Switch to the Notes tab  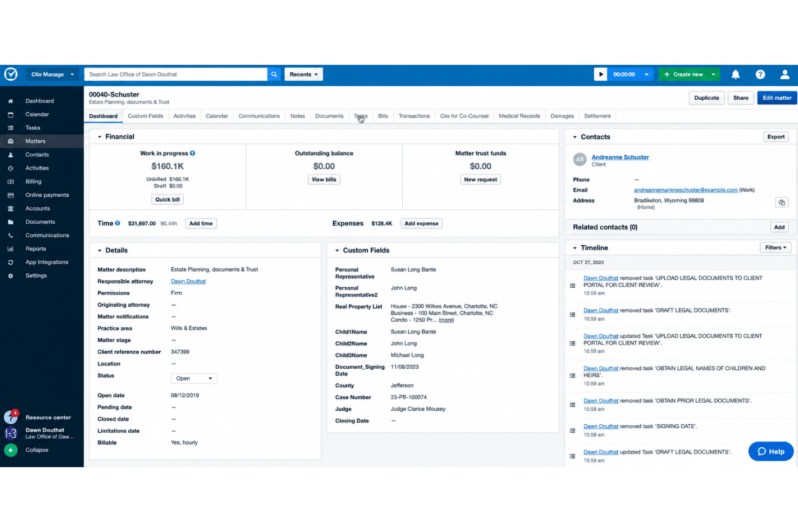[298, 116]
